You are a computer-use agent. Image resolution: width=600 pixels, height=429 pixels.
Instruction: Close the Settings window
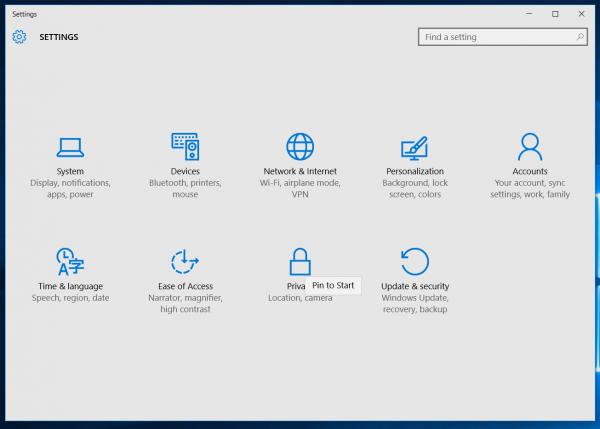tap(581, 14)
